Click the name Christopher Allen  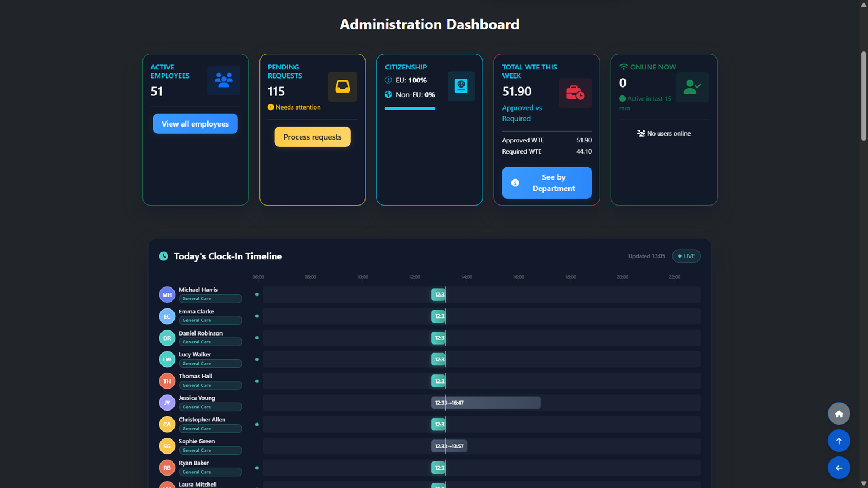[202, 420]
